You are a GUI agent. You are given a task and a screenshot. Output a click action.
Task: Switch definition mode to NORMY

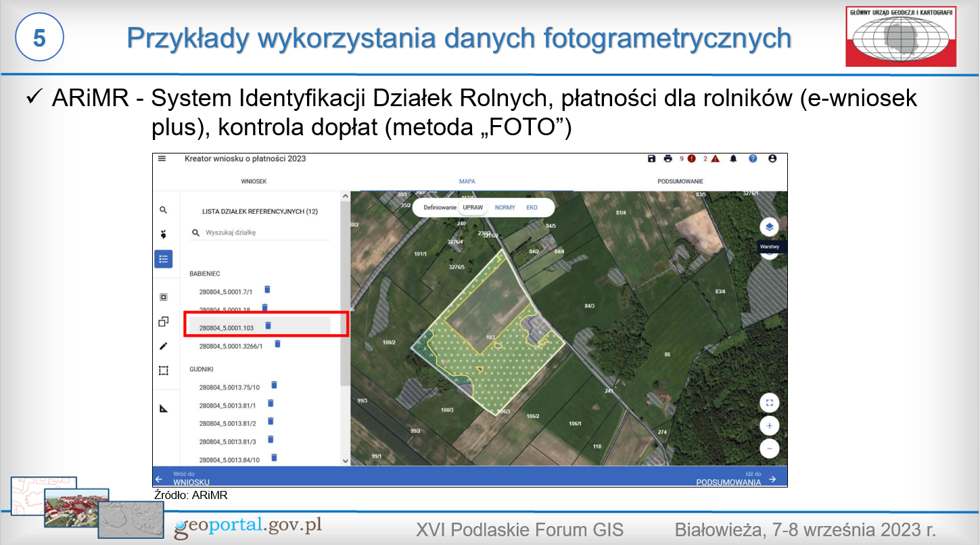pyautogui.click(x=505, y=208)
